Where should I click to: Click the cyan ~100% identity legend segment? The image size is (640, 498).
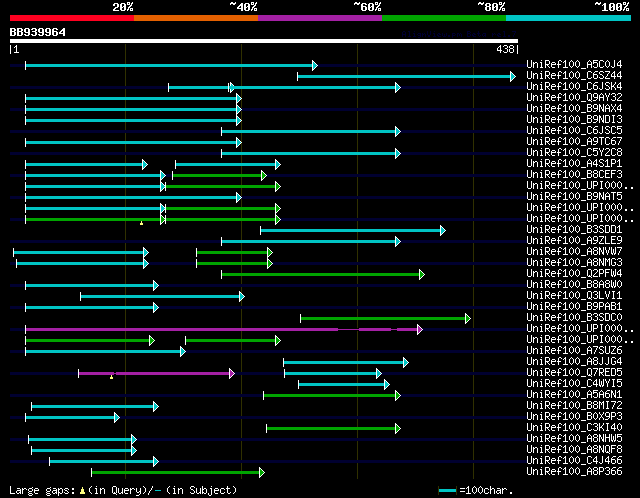tap(568, 18)
